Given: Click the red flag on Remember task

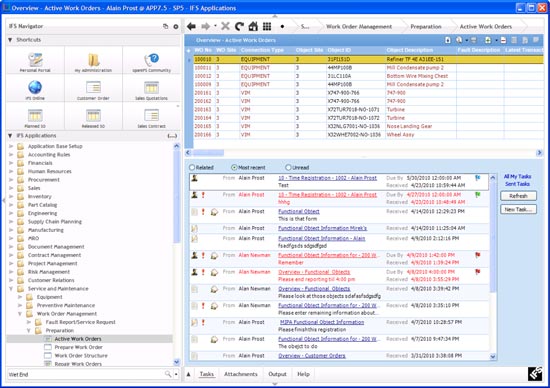Looking at the screenshot, I should click(478, 255).
